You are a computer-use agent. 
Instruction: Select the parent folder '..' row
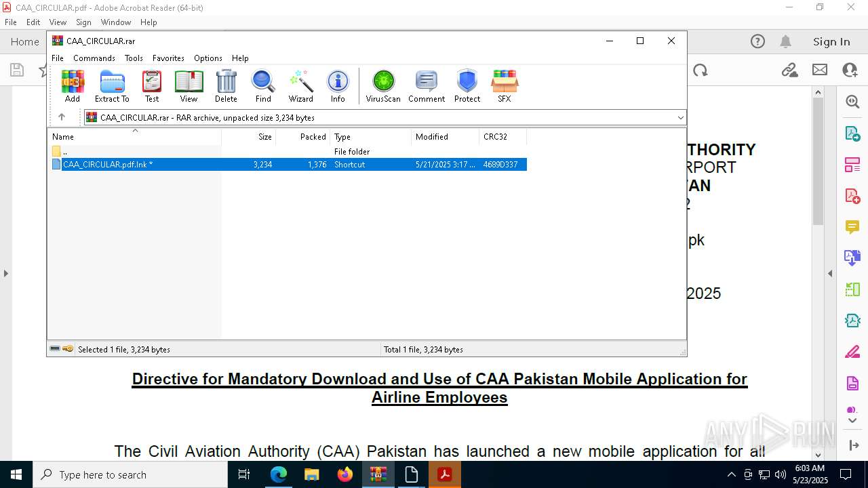[289, 152]
